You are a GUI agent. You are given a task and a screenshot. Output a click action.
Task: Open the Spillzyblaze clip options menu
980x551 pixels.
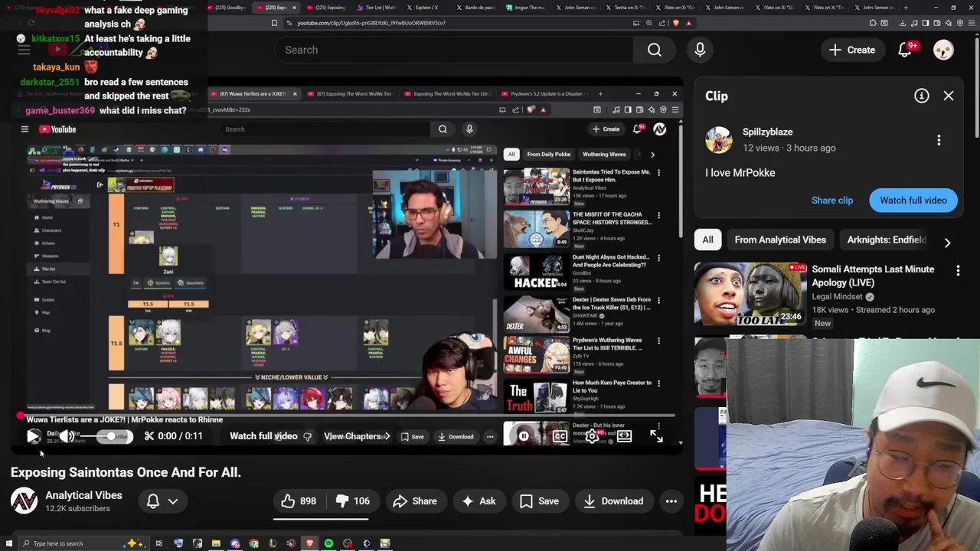[939, 140]
